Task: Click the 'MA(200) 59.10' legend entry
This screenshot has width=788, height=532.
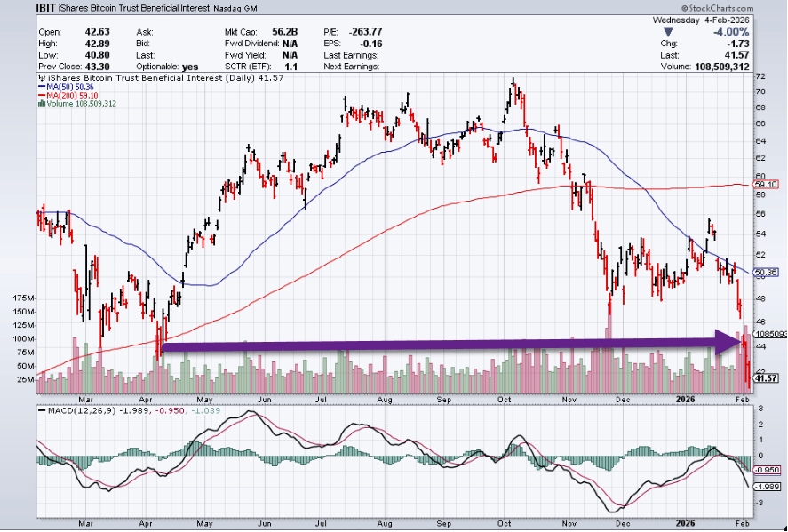Action: [72, 95]
